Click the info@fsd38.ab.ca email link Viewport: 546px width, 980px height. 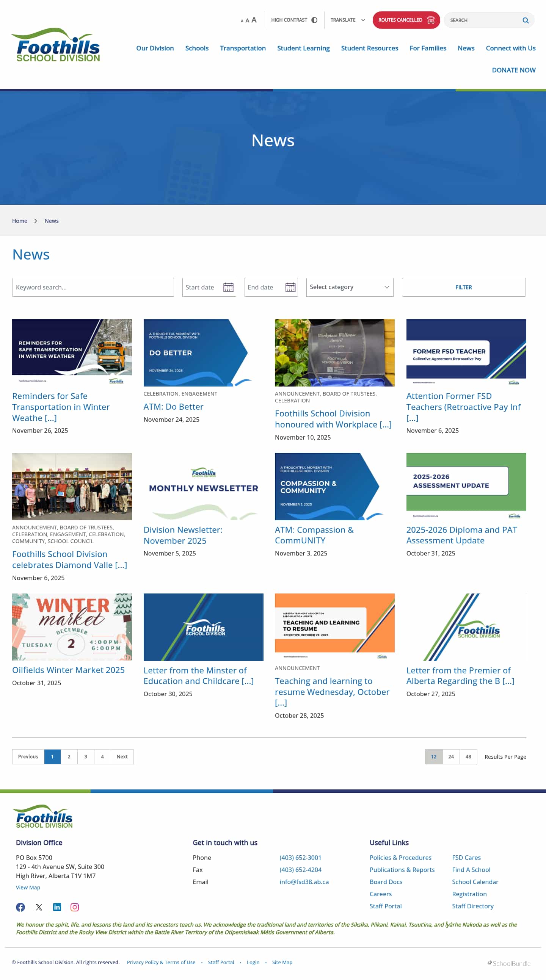[x=304, y=882]
